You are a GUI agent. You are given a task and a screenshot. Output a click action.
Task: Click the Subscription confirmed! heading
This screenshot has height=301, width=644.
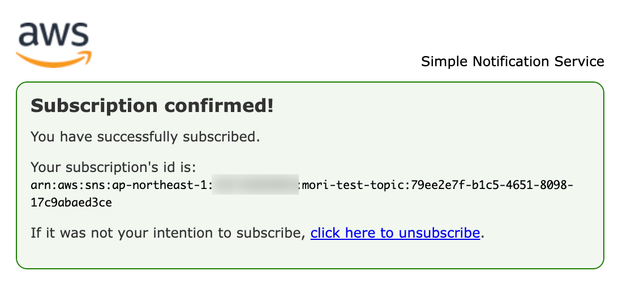point(152,106)
